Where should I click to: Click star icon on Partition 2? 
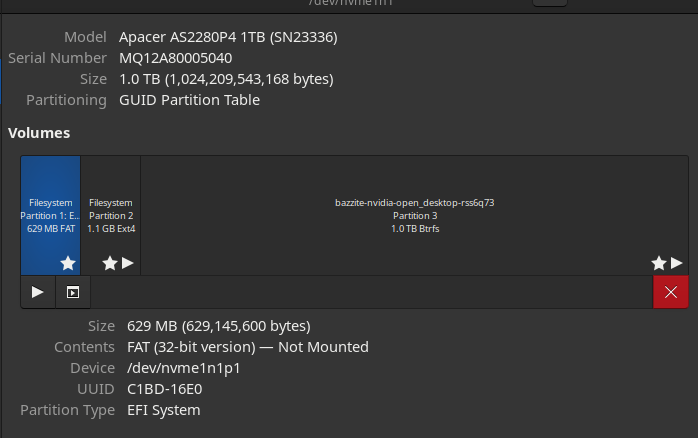coord(109,264)
